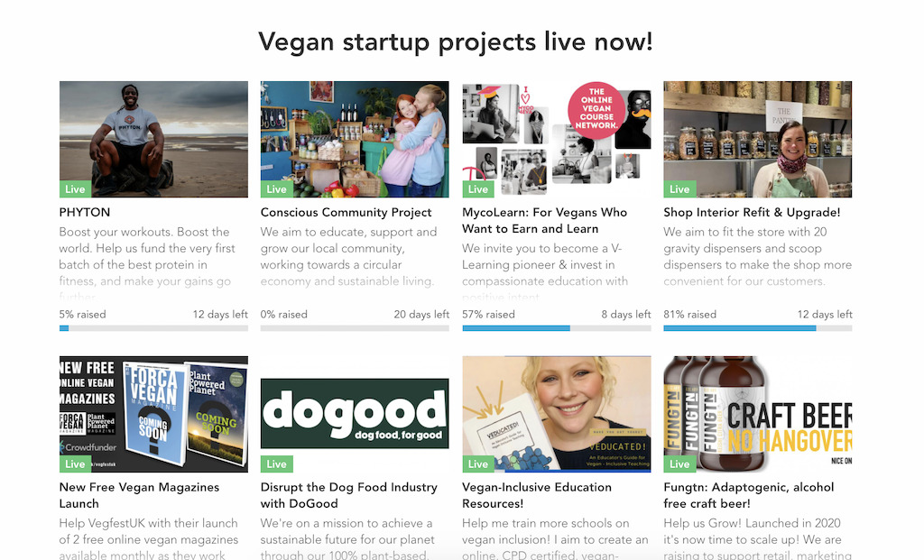
Task: Click the Live badge on PHYTON
Action: coord(76,189)
